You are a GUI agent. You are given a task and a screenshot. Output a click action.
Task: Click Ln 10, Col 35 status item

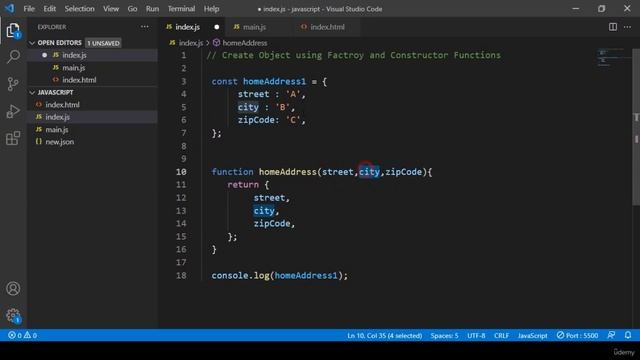pos(384,335)
